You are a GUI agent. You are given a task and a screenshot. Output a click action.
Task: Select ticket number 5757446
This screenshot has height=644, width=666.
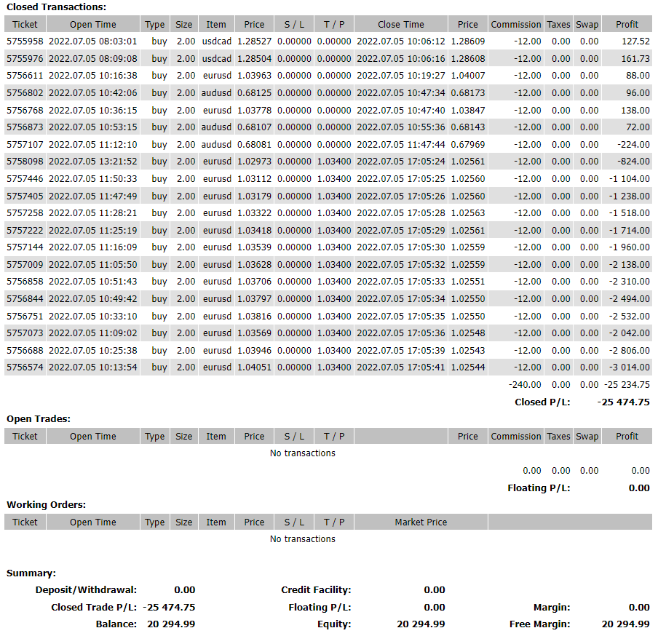click(25, 179)
